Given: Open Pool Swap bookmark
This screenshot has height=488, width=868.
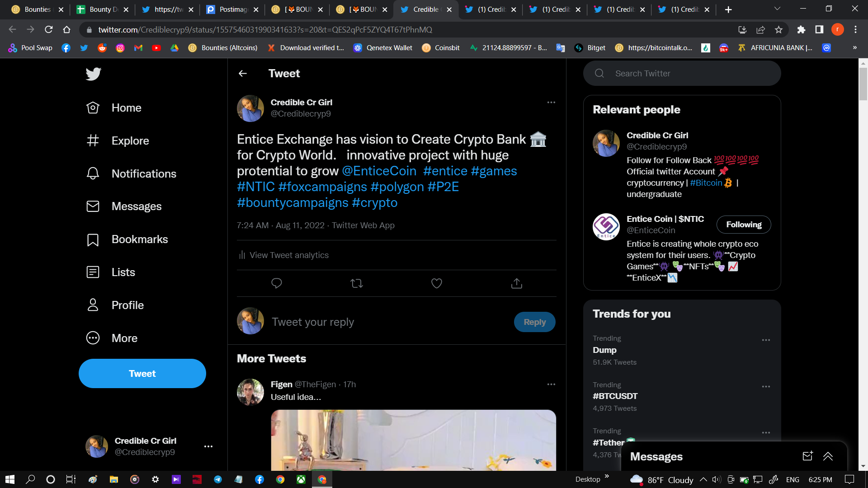Looking at the screenshot, I should click(30, 48).
